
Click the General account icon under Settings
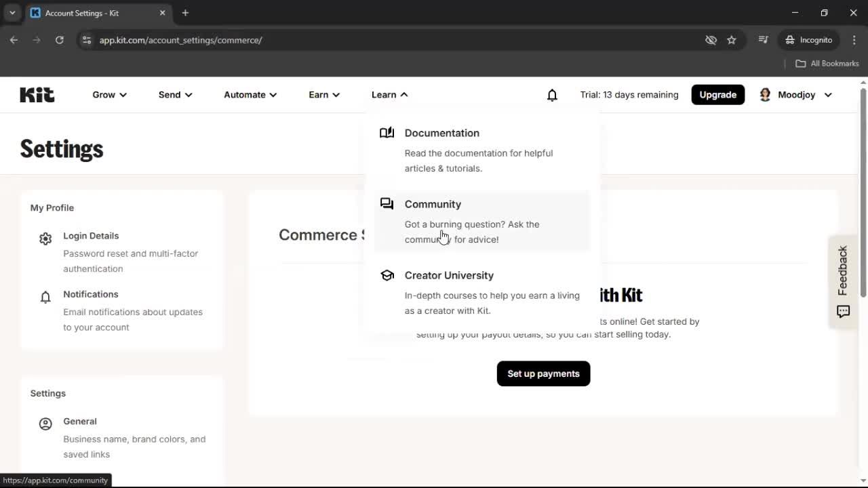[45, 424]
